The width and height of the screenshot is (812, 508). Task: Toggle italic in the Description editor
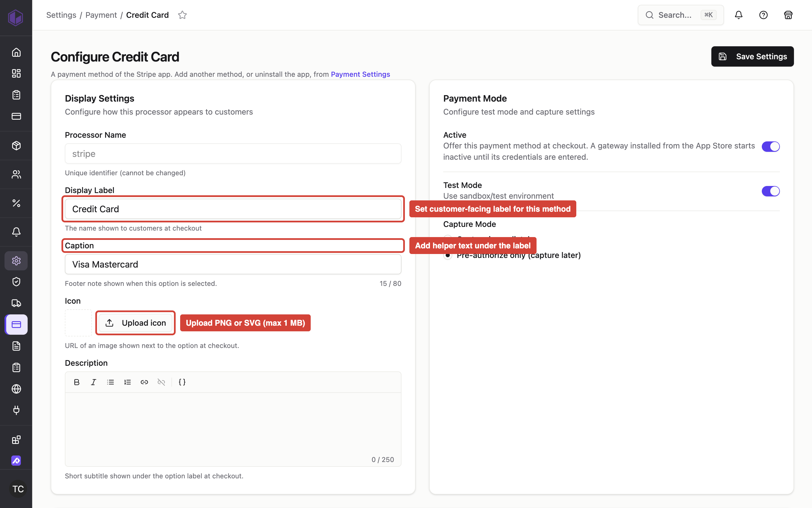point(94,382)
